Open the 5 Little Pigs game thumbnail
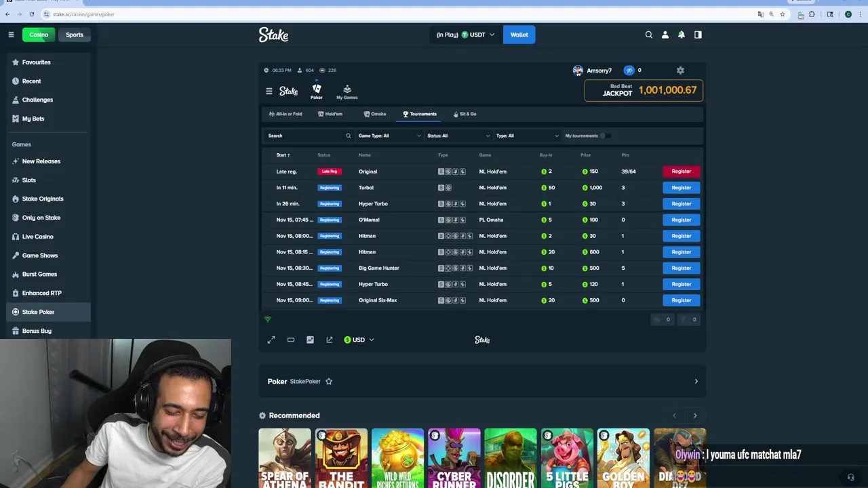The height and width of the screenshot is (488, 868). tap(567, 458)
